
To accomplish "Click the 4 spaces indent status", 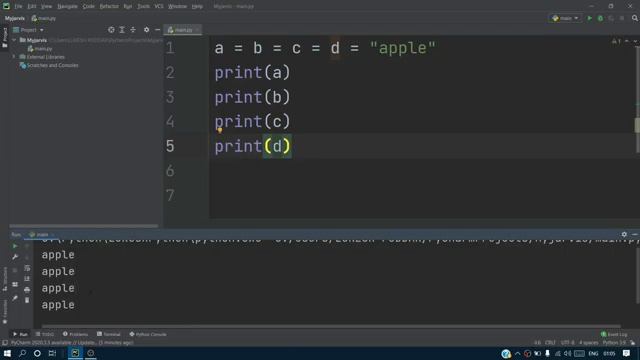I will click(589, 343).
